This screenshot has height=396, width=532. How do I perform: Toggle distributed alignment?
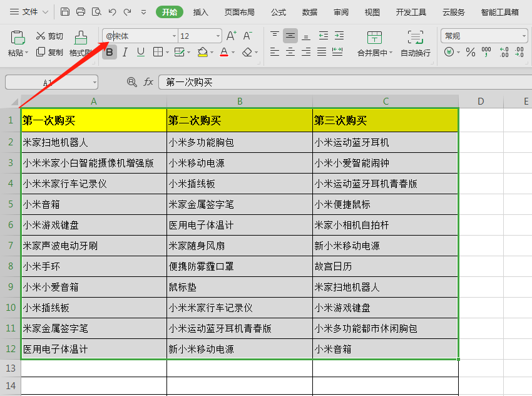click(x=337, y=52)
